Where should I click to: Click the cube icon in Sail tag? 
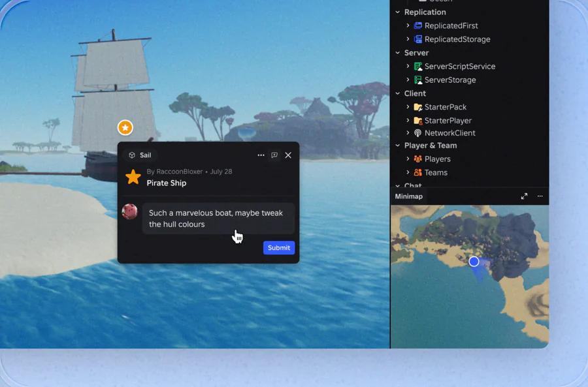131,155
